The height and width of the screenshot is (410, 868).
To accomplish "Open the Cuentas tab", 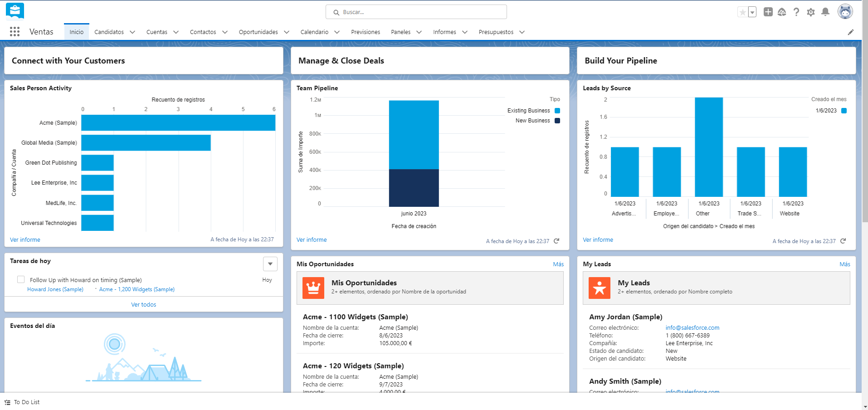I will click(x=157, y=32).
